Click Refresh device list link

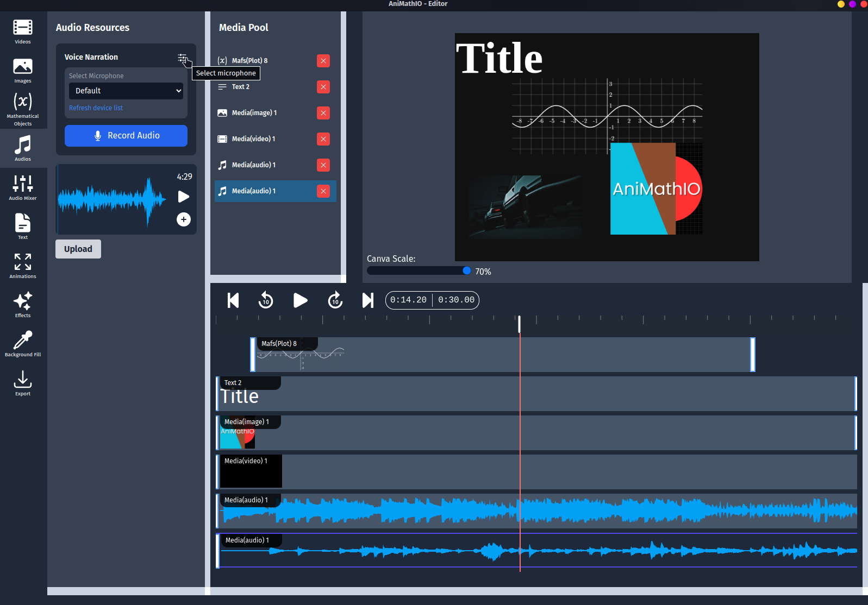96,108
